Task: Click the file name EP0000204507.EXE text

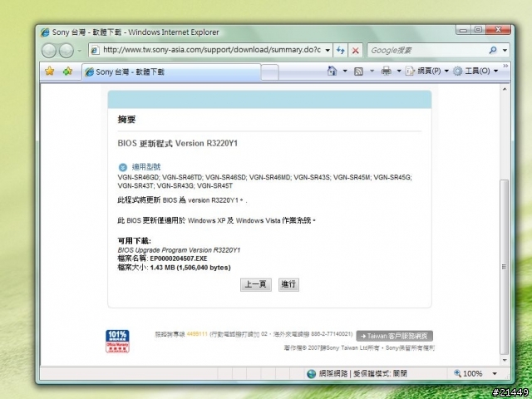Action: 179,259
